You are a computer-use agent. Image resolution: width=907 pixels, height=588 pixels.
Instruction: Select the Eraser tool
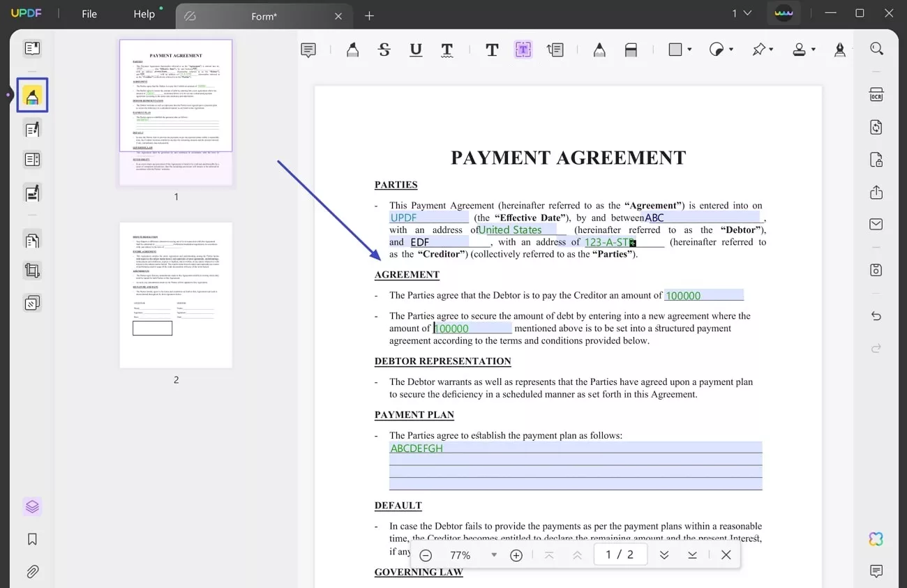pyautogui.click(x=631, y=50)
